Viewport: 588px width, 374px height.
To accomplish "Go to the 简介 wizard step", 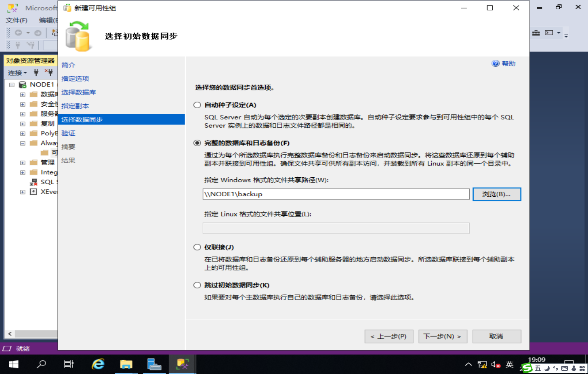I will [x=68, y=65].
